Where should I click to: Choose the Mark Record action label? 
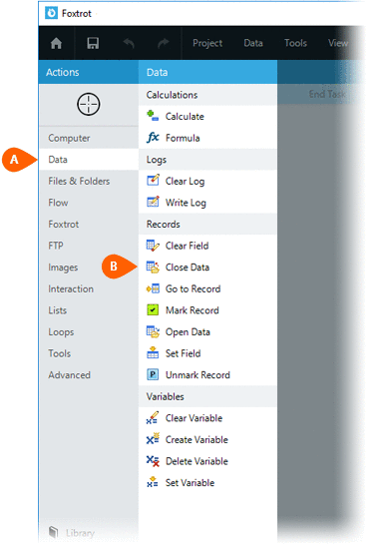click(193, 310)
